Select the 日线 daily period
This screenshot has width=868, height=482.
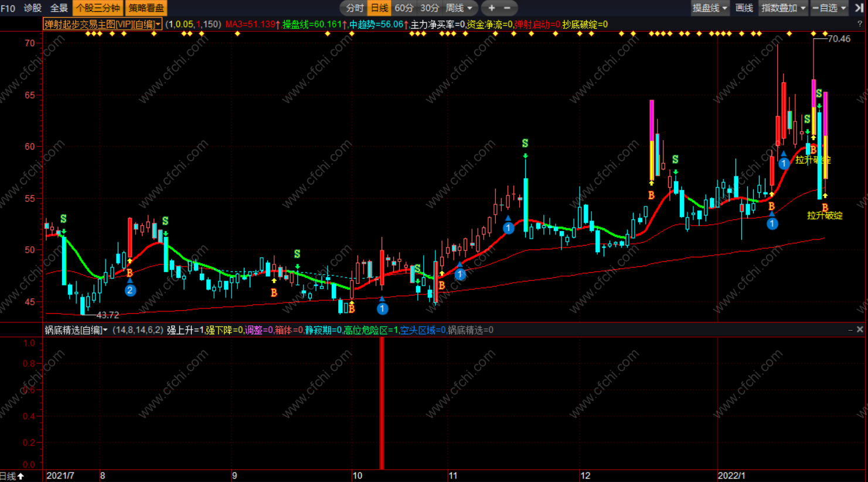tap(380, 8)
